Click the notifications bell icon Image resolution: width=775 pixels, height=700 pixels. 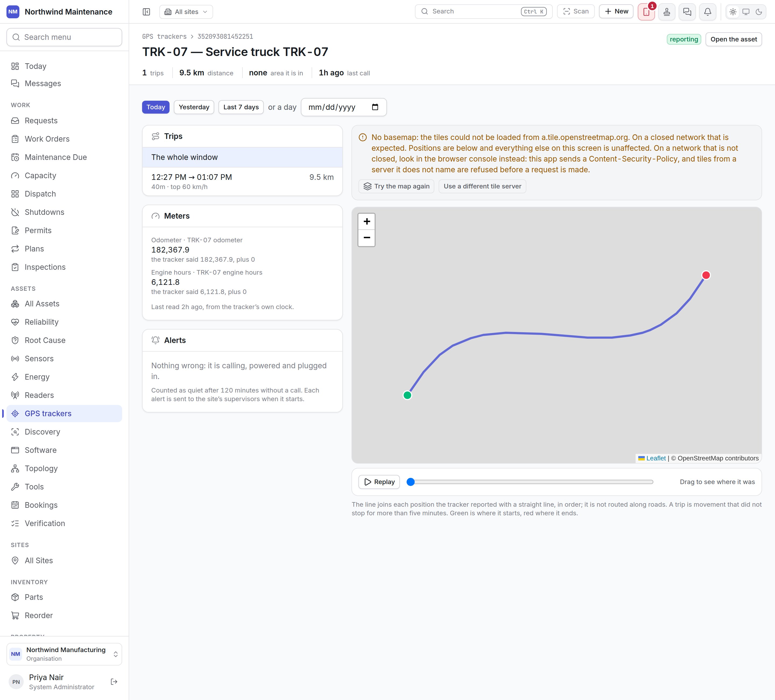707,12
